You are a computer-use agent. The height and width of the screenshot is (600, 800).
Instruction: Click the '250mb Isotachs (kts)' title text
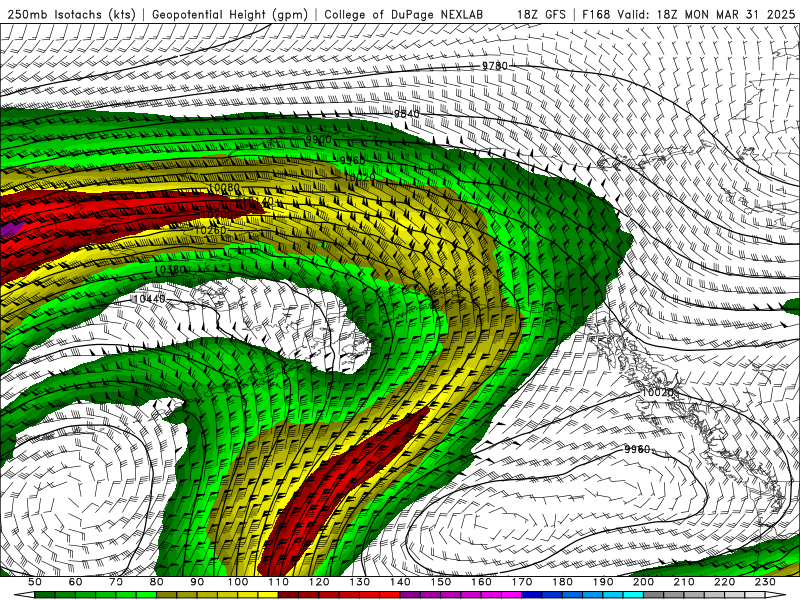72,14
